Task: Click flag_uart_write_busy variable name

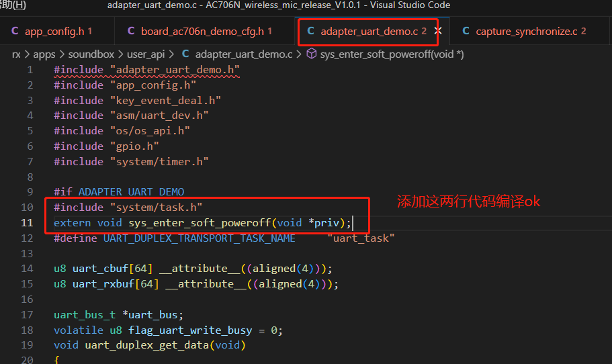Action: click(190, 330)
